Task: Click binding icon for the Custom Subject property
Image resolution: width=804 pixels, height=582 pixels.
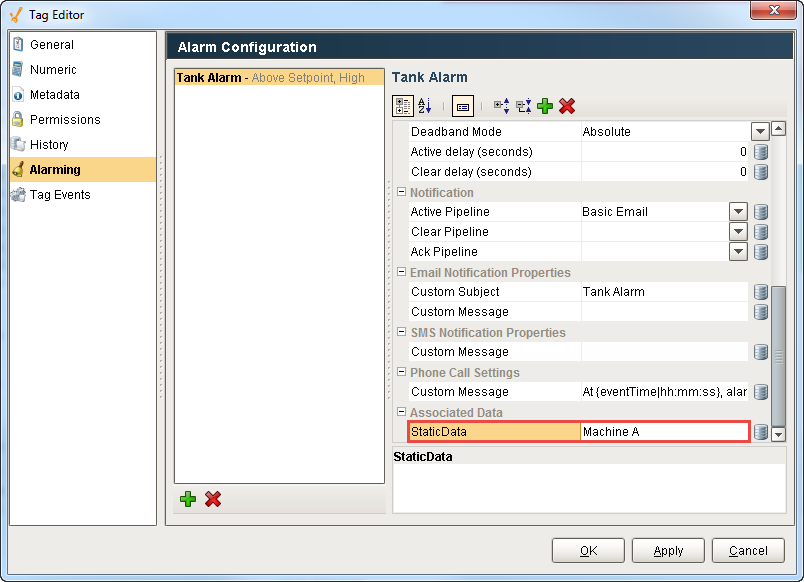Action: [761, 292]
